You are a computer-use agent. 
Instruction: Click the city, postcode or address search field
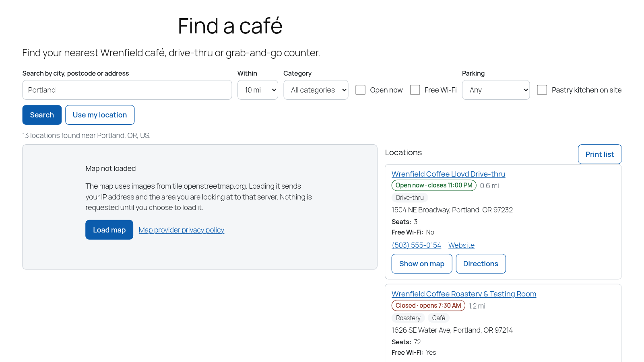[127, 90]
